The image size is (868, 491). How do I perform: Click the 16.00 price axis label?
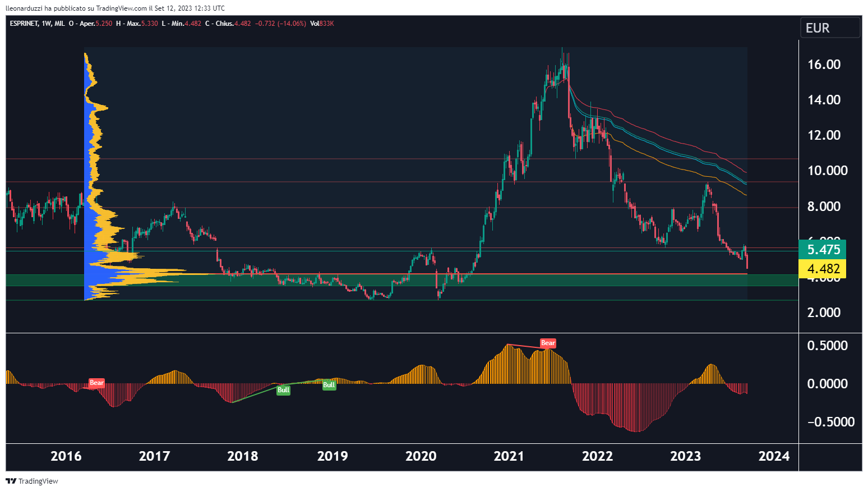pyautogui.click(x=824, y=65)
